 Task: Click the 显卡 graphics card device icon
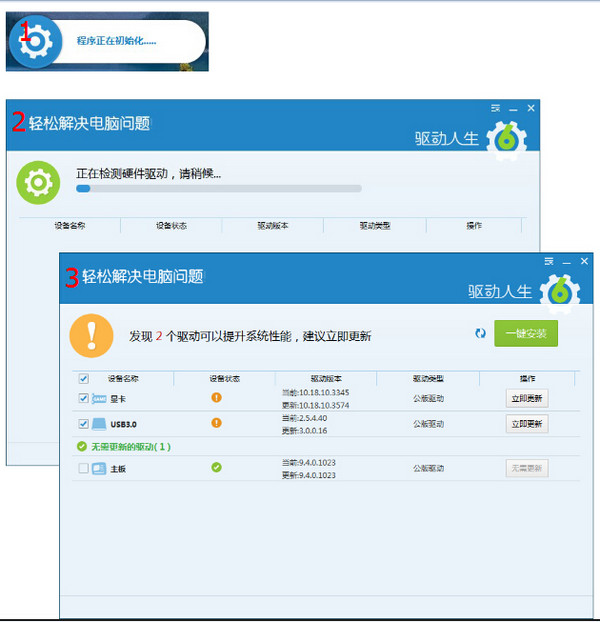point(99,399)
